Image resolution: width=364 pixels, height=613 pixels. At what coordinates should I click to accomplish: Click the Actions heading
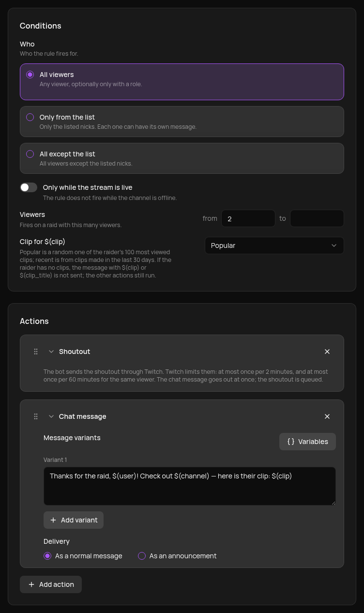point(34,321)
